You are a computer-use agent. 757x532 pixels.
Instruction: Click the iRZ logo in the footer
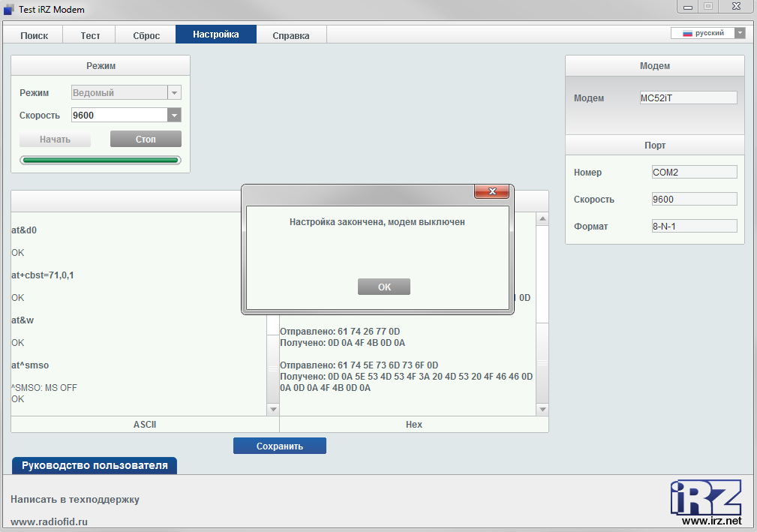click(705, 499)
